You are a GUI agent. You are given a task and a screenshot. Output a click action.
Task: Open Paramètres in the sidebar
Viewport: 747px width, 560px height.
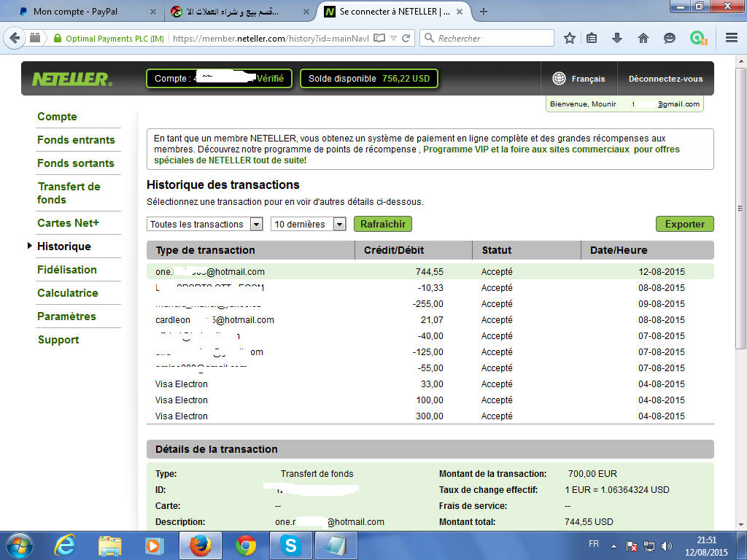pos(66,316)
